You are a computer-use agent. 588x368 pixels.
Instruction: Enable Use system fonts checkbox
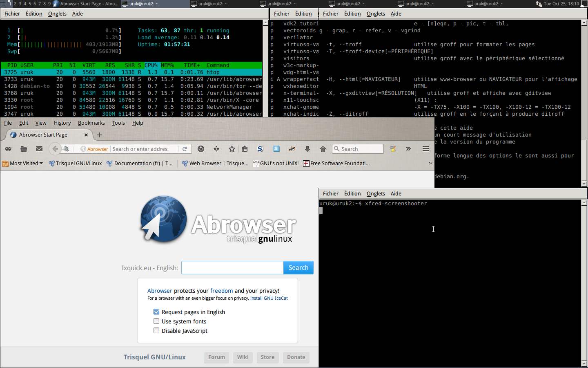tap(156, 321)
